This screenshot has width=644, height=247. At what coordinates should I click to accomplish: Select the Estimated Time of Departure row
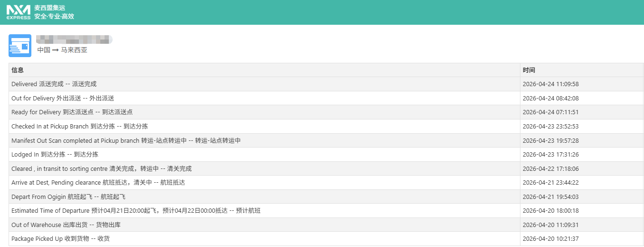point(135,210)
